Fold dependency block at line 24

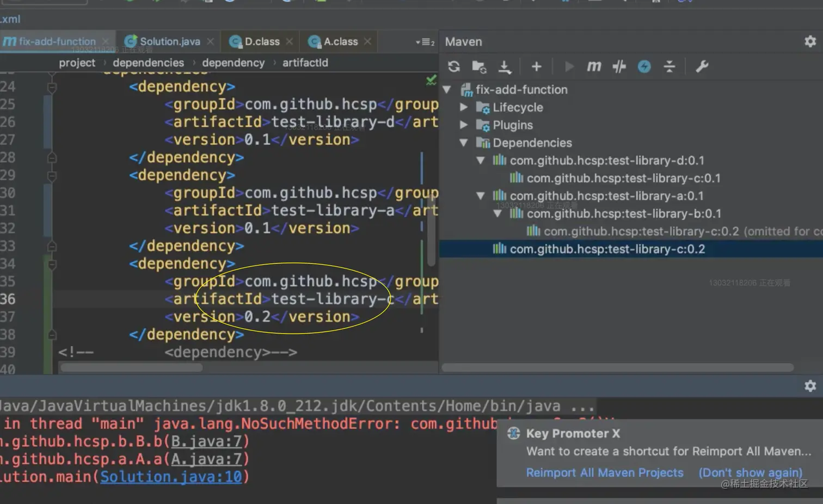52,87
